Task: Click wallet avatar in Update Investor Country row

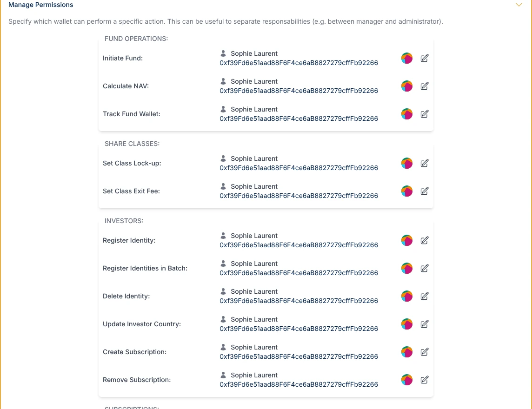Action: (x=407, y=324)
